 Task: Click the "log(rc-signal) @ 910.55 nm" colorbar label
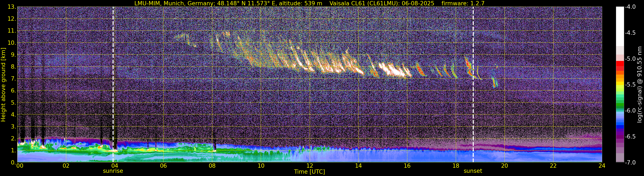(640, 85)
